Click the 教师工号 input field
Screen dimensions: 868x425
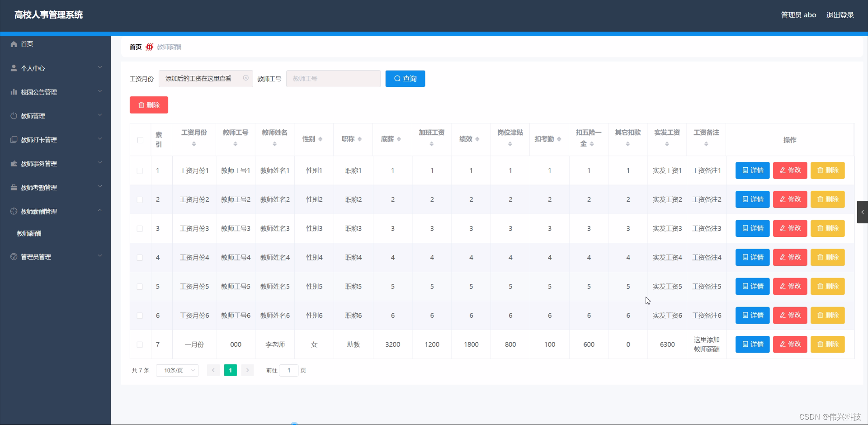pos(333,78)
